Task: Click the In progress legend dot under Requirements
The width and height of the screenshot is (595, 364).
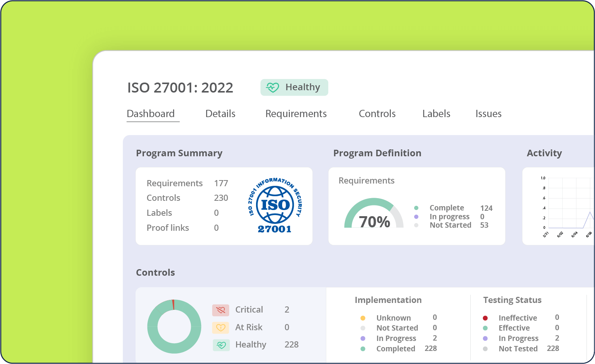Action: [416, 217]
